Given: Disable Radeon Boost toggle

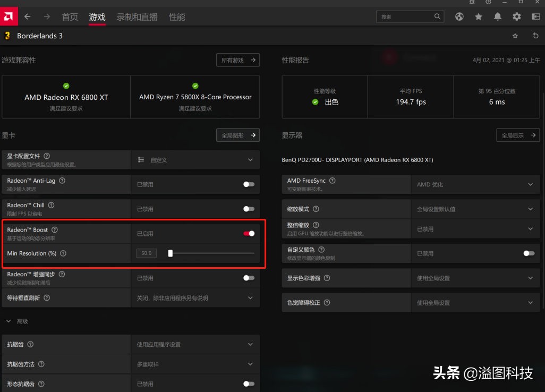Looking at the screenshot, I should point(248,233).
